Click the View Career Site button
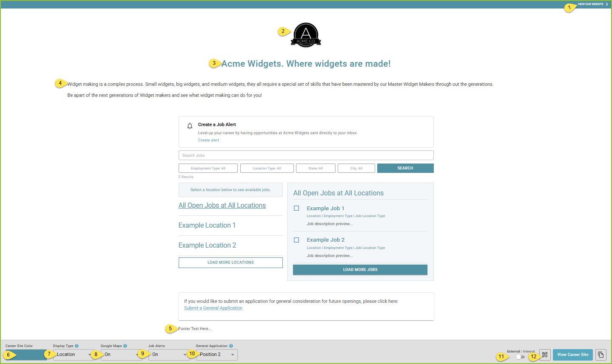 (x=573, y=355)
